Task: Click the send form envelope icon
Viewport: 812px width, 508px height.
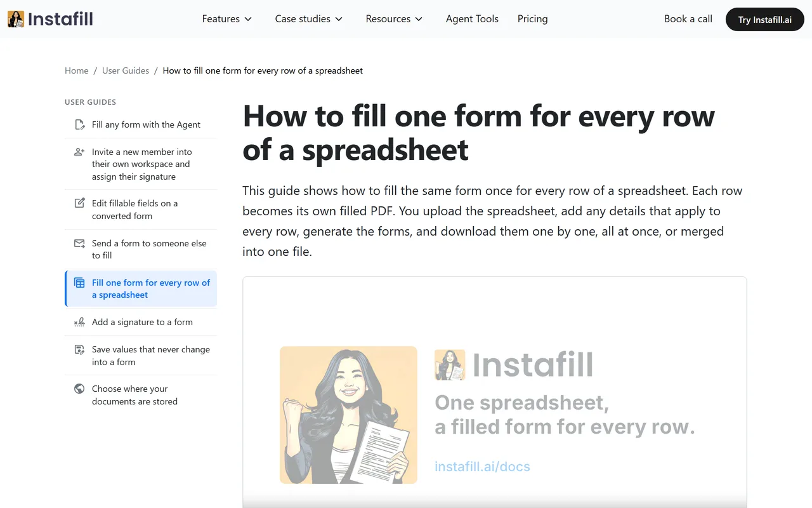Action: pos(79,243)
